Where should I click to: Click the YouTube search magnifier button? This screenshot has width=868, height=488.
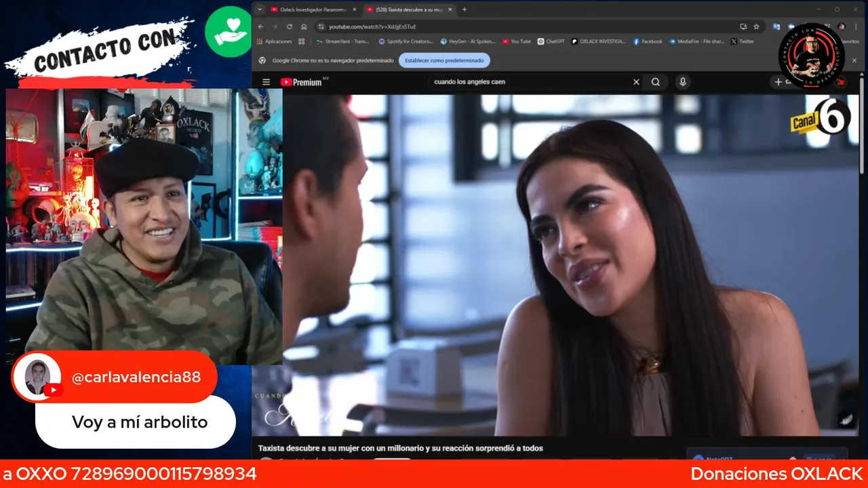[x=656, y=82]
